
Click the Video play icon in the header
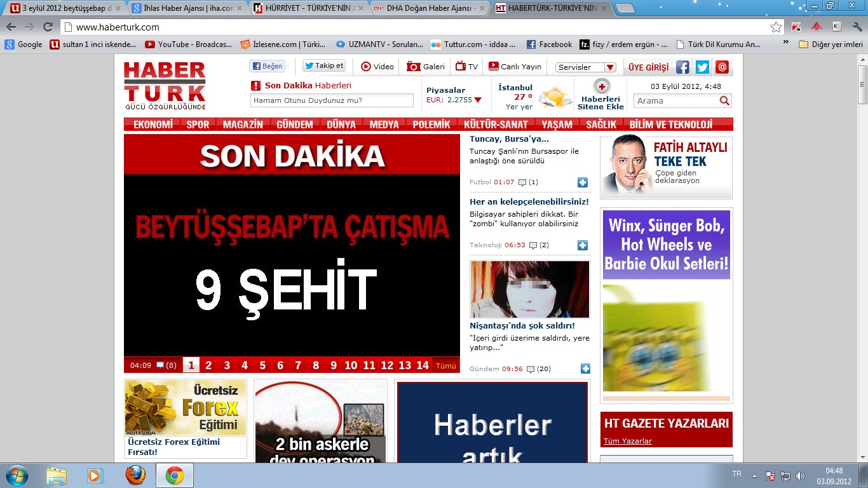point(366,66)
